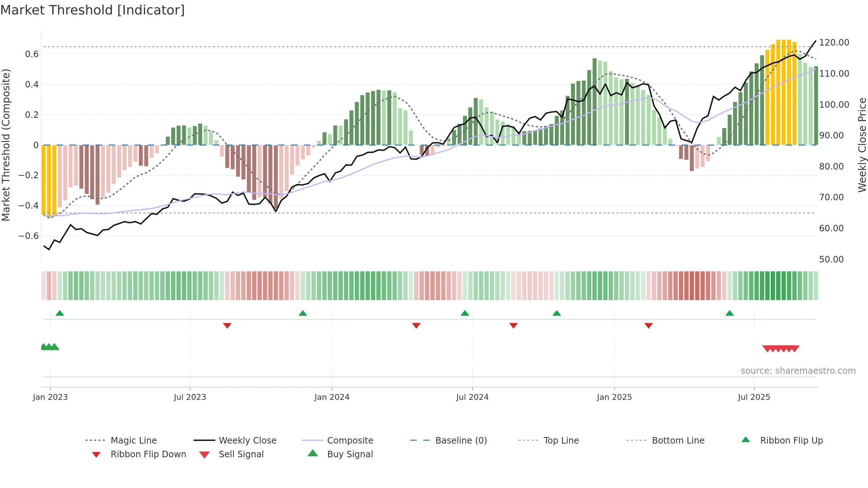Toggle the Baseline (0) legend entry

(x=448, y=440)
